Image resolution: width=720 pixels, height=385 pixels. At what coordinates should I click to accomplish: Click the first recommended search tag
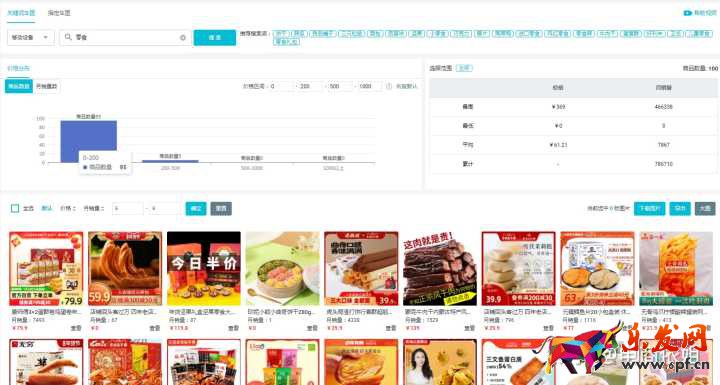tap(281, 34)
